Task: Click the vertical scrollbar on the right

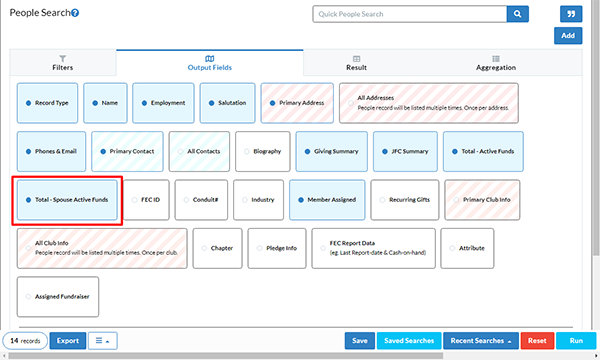Action: [x=596, y=128]
